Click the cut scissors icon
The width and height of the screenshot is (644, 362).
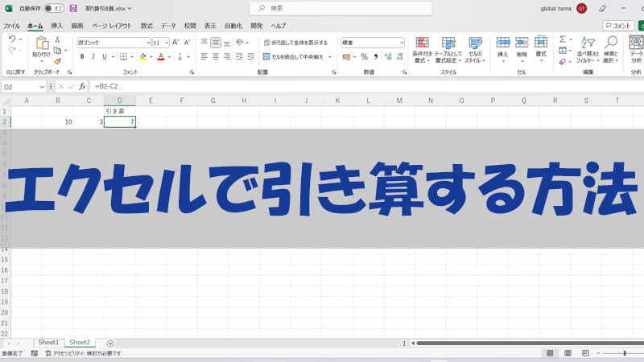point(58,39)
